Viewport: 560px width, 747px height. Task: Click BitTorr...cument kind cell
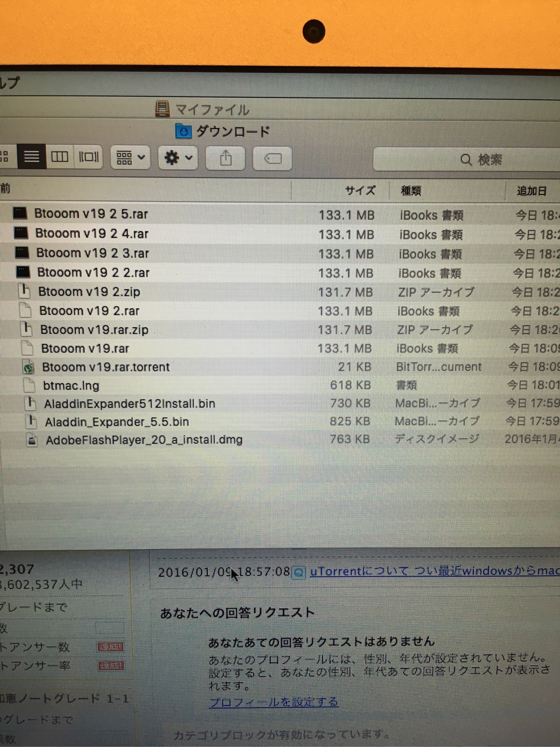(x=439, y=367)
